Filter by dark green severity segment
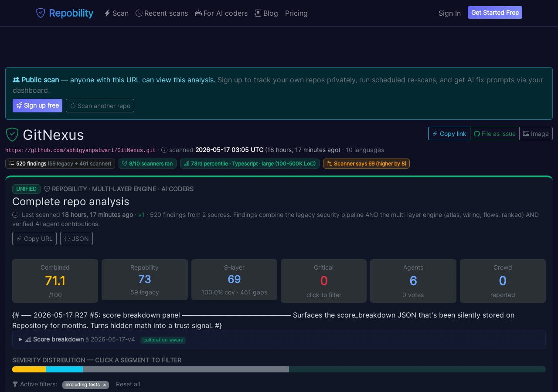Image resolution: width=558 pixels, height=392 pixels. pyautogui.click(x=417, y=369)
